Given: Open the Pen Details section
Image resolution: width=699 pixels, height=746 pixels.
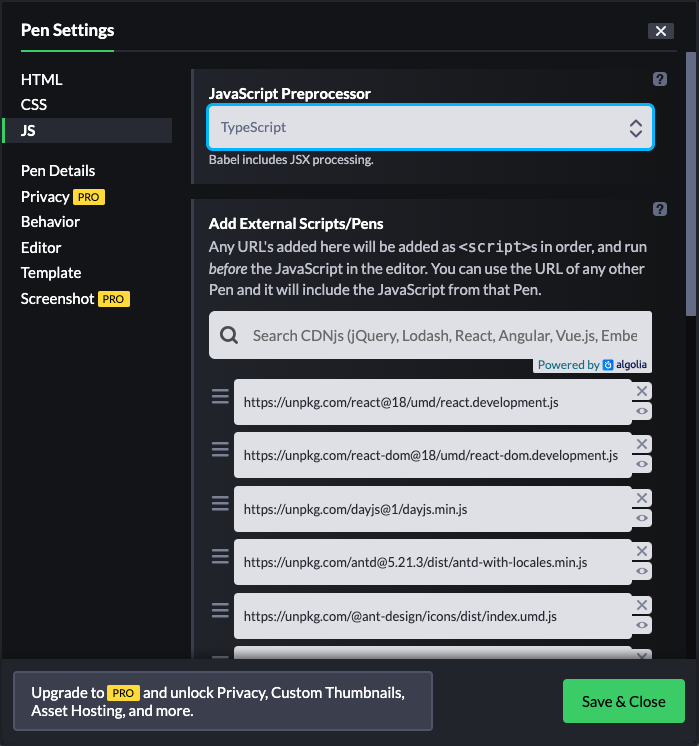Looking at the screenshot, I should 58,171.
